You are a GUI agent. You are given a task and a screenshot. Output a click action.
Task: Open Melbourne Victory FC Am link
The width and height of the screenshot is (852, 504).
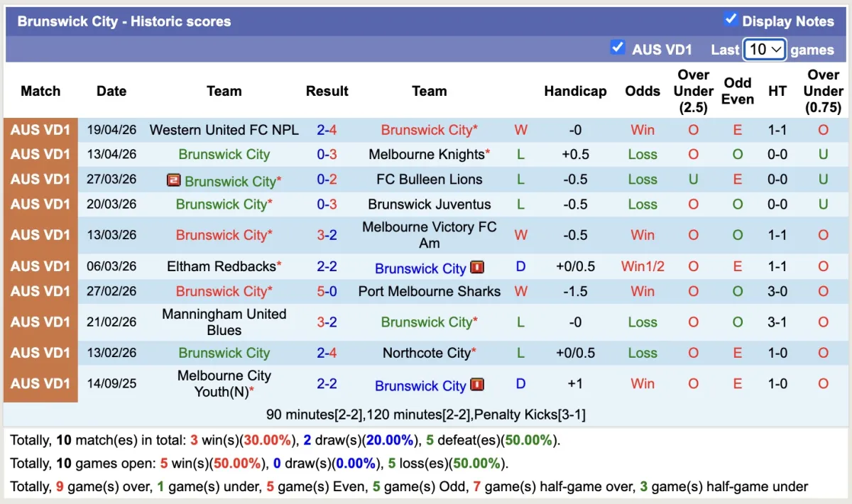(430, 235)
